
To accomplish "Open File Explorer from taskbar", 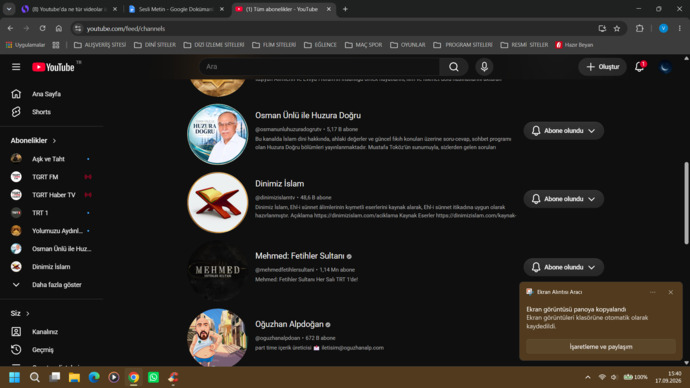I will pyautogui.click(x=74, y=377).
